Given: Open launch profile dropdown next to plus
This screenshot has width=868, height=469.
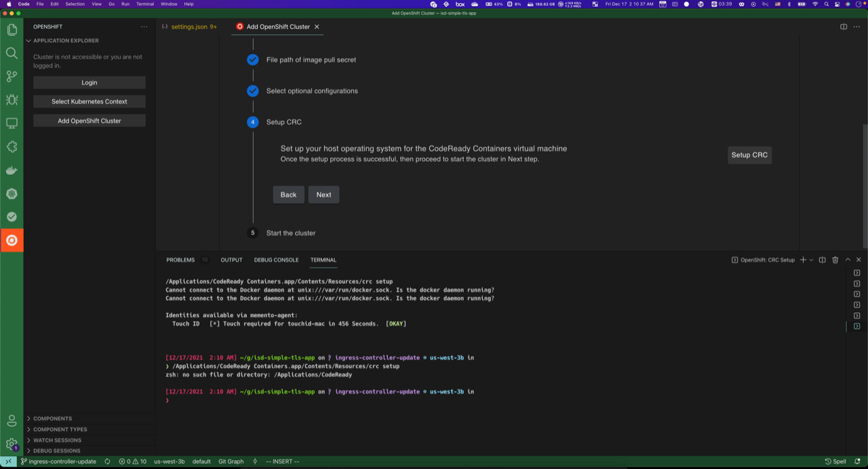Looking at the screenshot, I should click(811, 260).
